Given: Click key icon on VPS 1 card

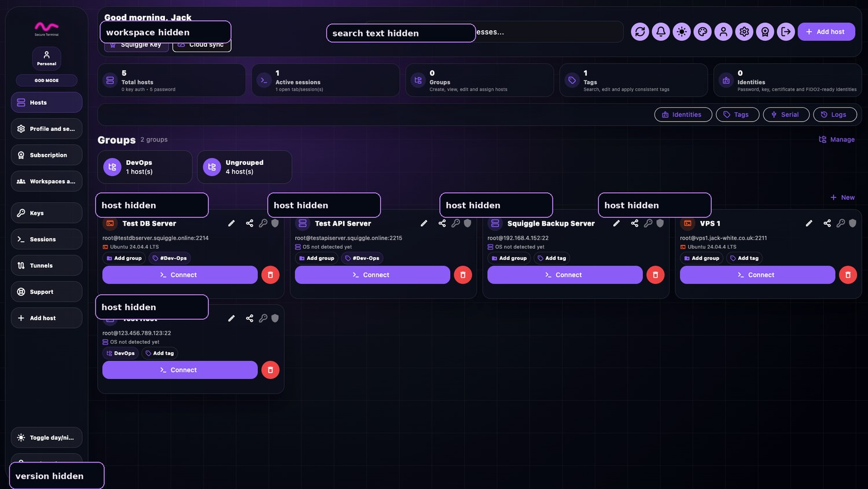Looking at the screenshot, I should [x=841, y=223].
